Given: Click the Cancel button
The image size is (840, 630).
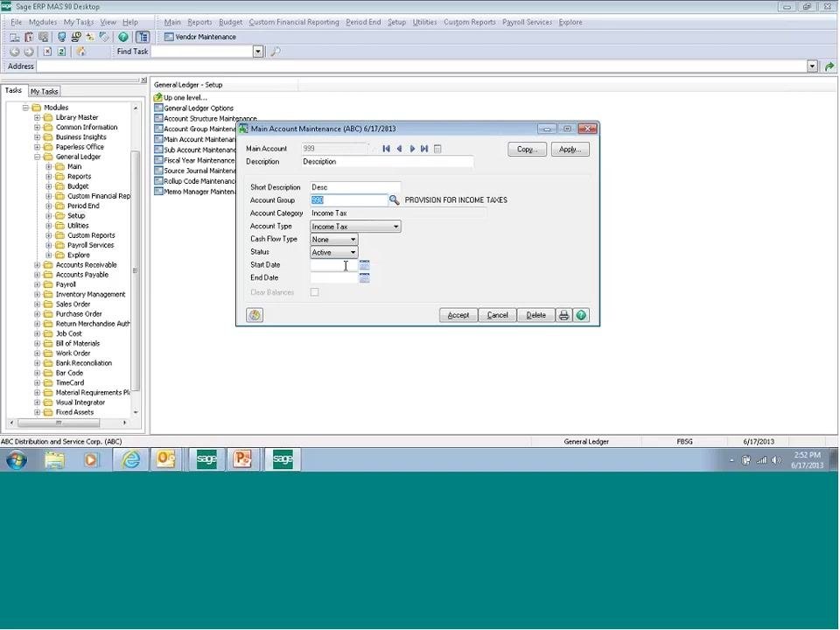Looking at the screenshot, I should [x=497, y=316].
